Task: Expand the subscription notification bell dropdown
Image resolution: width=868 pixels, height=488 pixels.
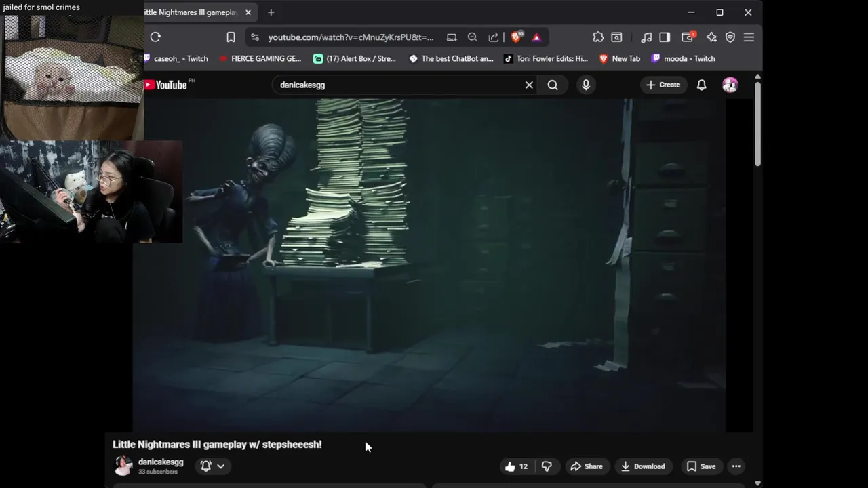Action: (x=212, y=466)
